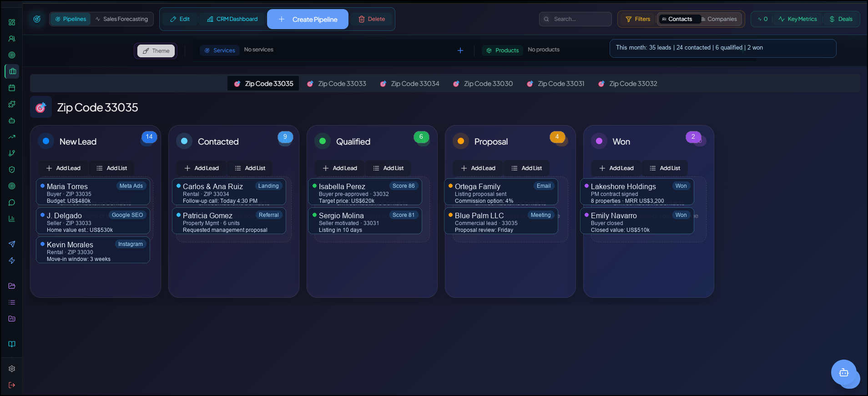Open the puzzle piece integrations icon
This screenshot has width=868, height=396.
[x=12, y=104]
